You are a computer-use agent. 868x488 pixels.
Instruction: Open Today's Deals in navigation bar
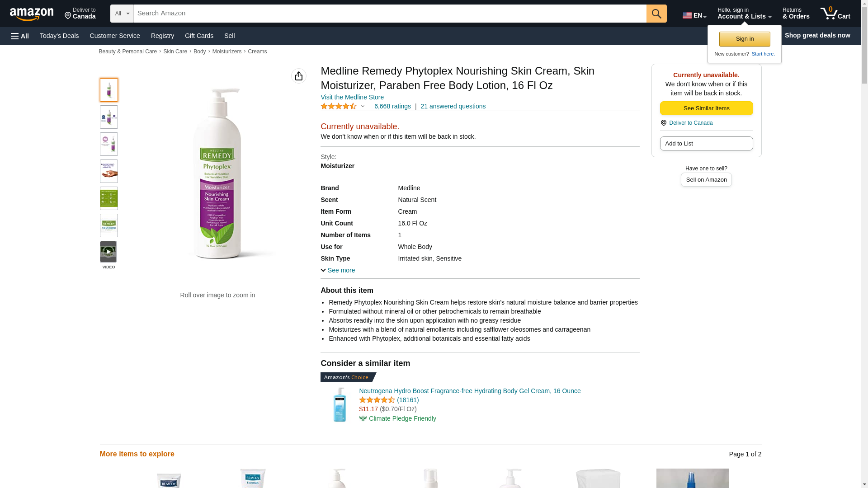click(x=59, y=36)
